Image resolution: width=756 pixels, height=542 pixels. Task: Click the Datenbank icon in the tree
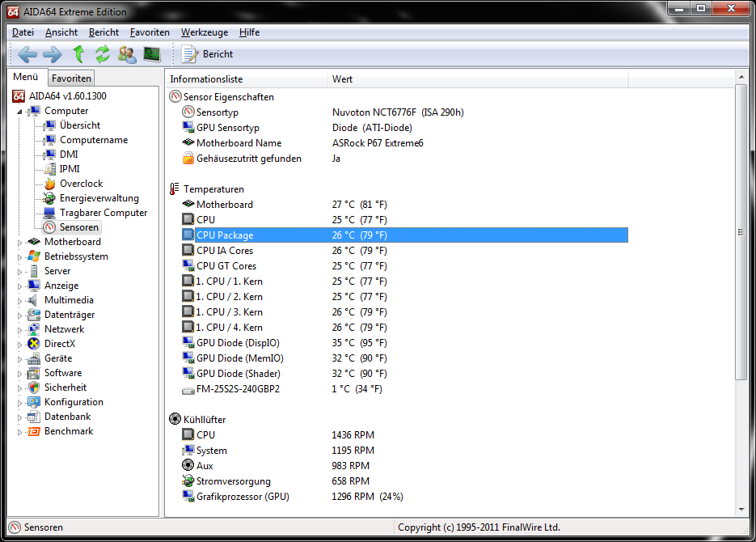34,417
